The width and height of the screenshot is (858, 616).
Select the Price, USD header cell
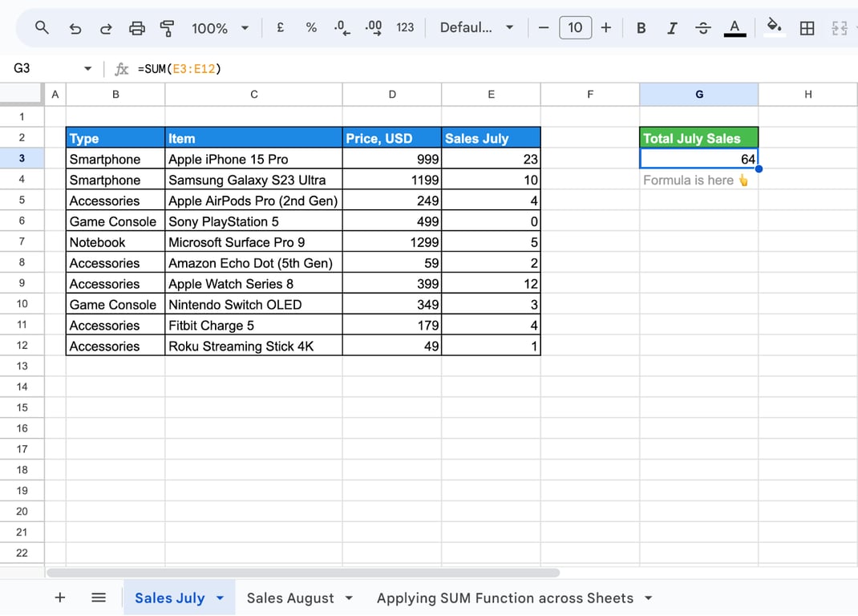click(392, 137)
